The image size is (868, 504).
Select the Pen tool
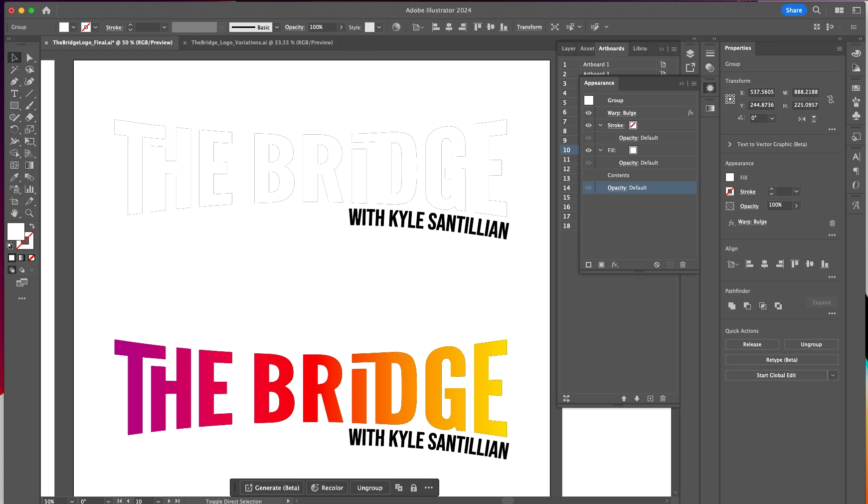tap(14, 82)
